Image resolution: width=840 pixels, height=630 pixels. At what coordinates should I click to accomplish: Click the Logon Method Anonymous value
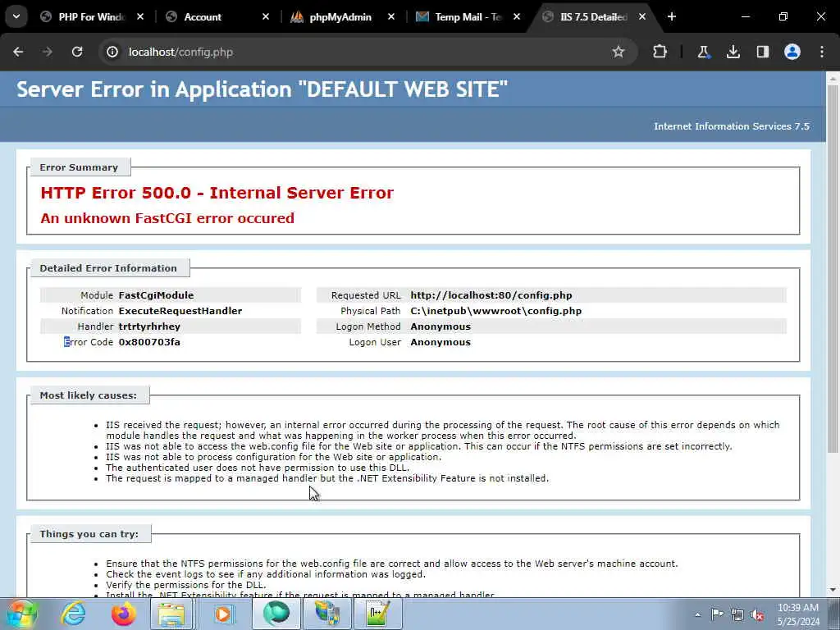click(x=441, y=326)
